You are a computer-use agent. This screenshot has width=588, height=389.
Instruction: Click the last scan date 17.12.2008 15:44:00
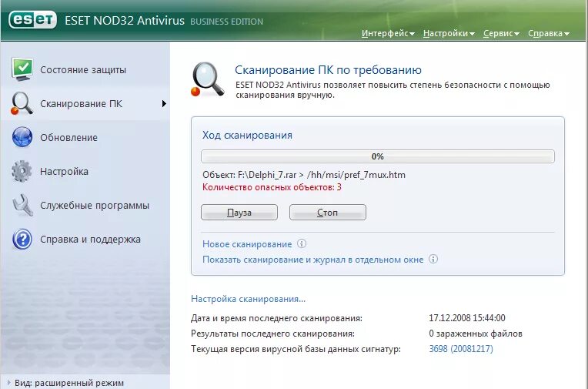[467, 318]
